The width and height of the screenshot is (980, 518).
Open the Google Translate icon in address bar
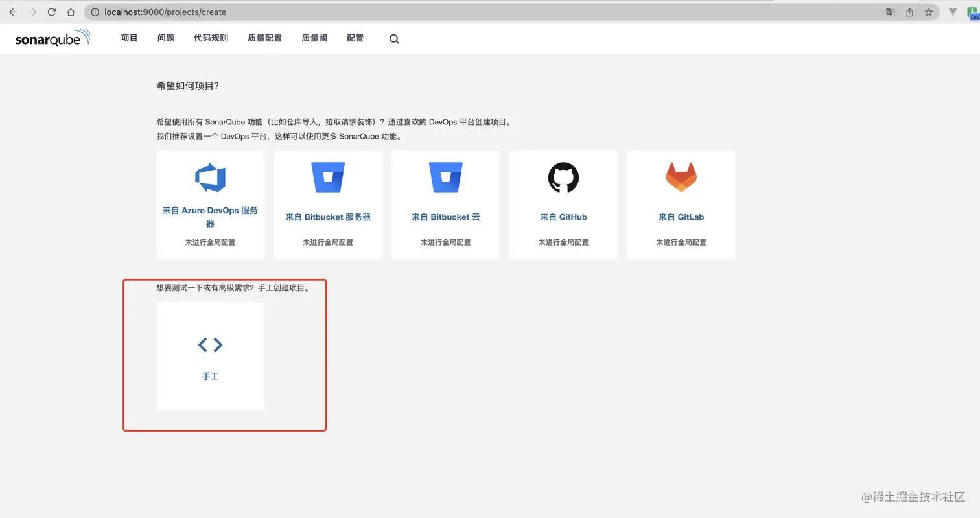point(891,12)
